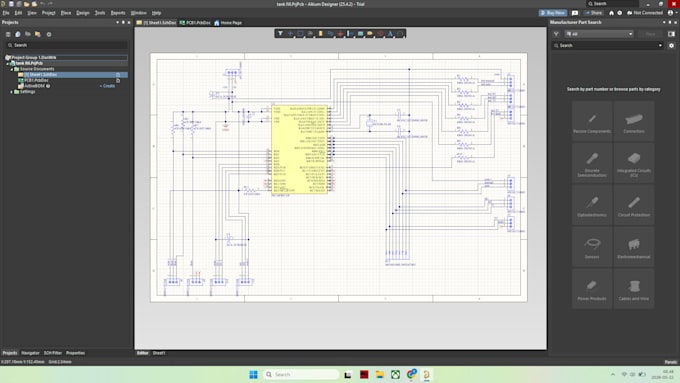Click the move object cross icon in active bar
The image size is (680, 383).
pos(290,33)
